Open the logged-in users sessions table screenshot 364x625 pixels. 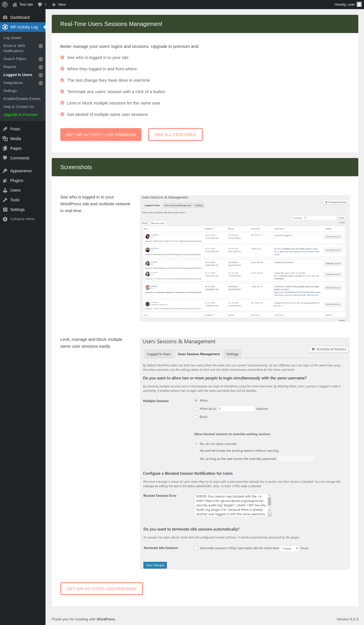coord(245,259)
